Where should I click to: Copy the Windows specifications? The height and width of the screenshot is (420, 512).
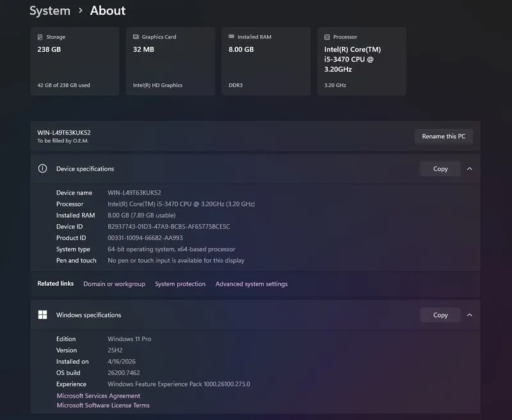[x=440, y=315]
